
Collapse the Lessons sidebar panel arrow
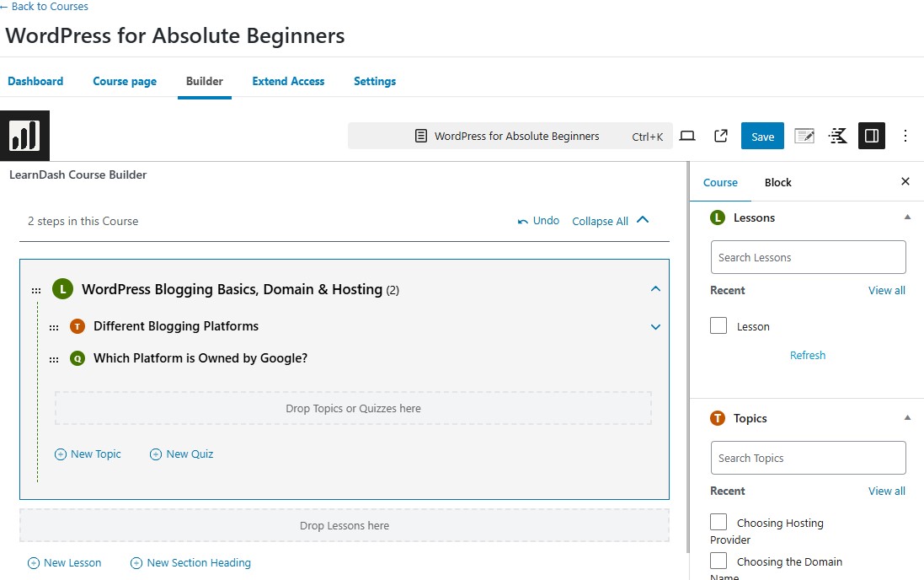(907, 217)
